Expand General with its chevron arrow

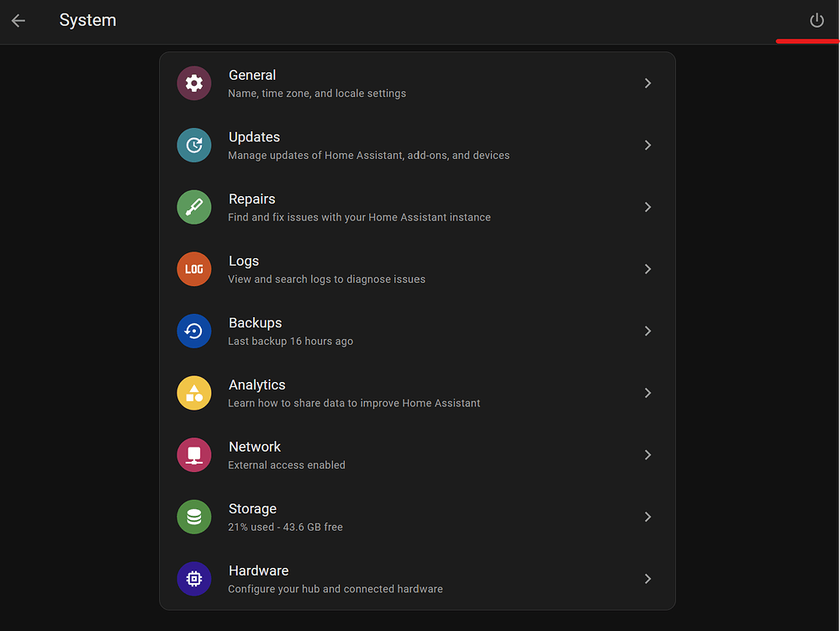click(647, 83)
